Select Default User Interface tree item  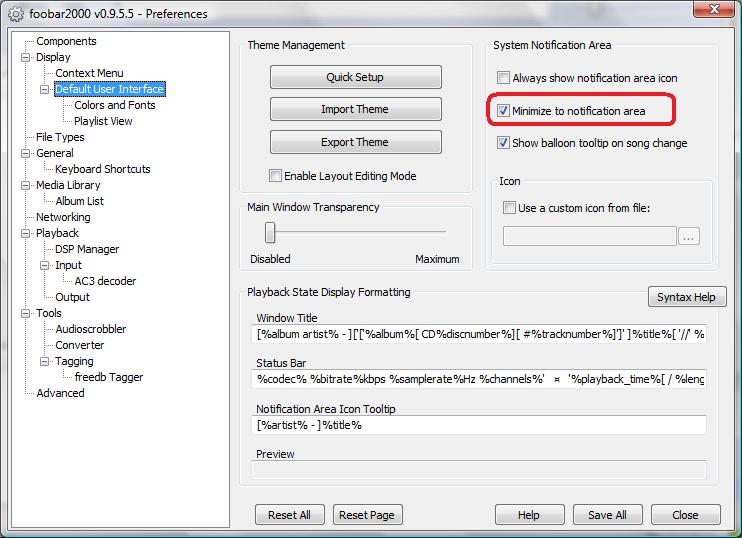click(x=110, y=89)
